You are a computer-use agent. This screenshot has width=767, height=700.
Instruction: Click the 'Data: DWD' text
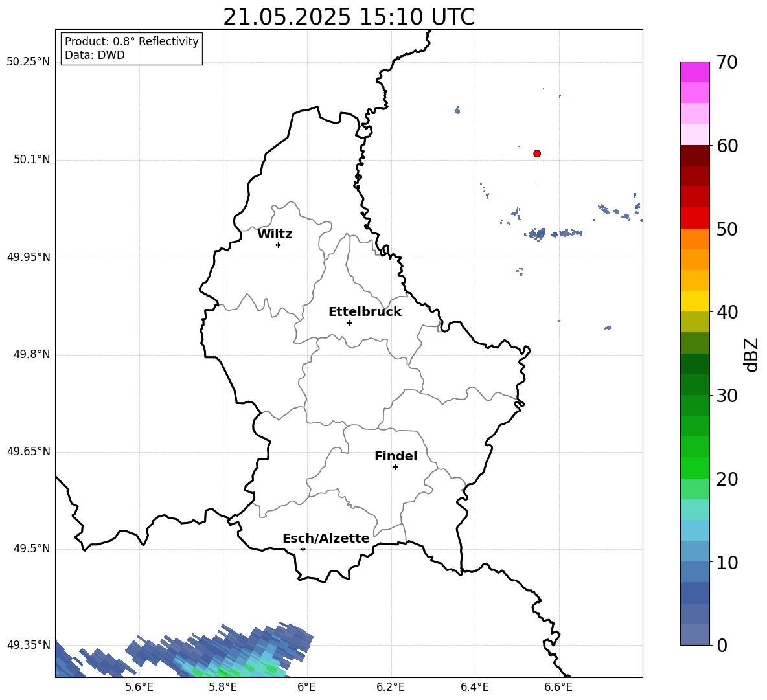95,55
